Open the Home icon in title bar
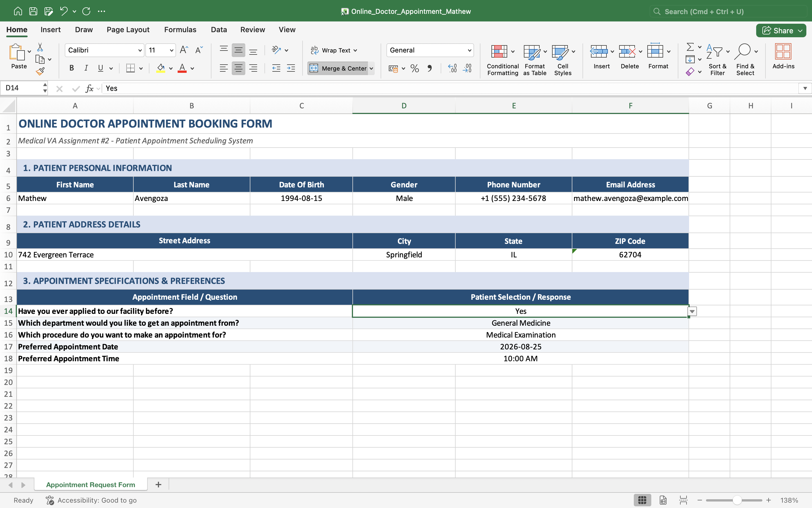This screenshot has height=508, width=812. [18, 11]
